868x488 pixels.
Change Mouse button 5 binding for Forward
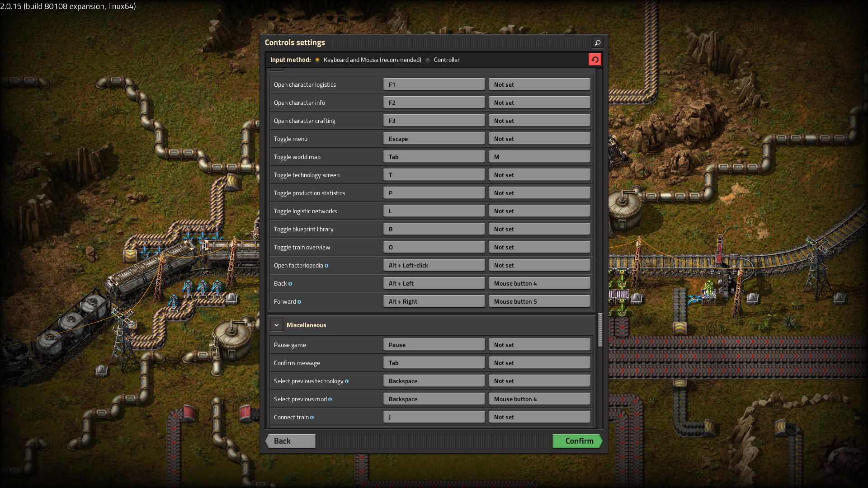pos(539,301)
